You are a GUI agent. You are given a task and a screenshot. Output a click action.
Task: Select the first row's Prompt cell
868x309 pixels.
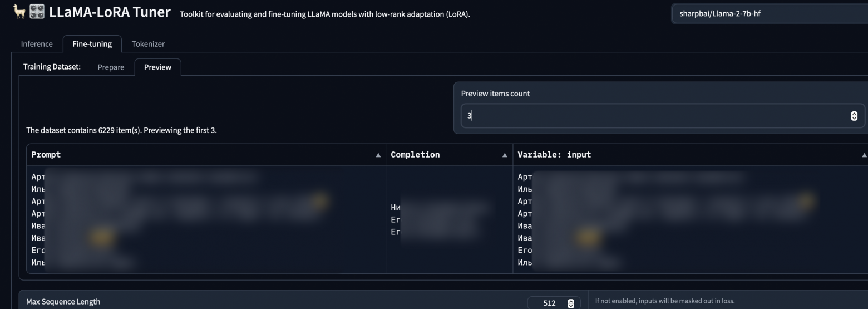206,219
